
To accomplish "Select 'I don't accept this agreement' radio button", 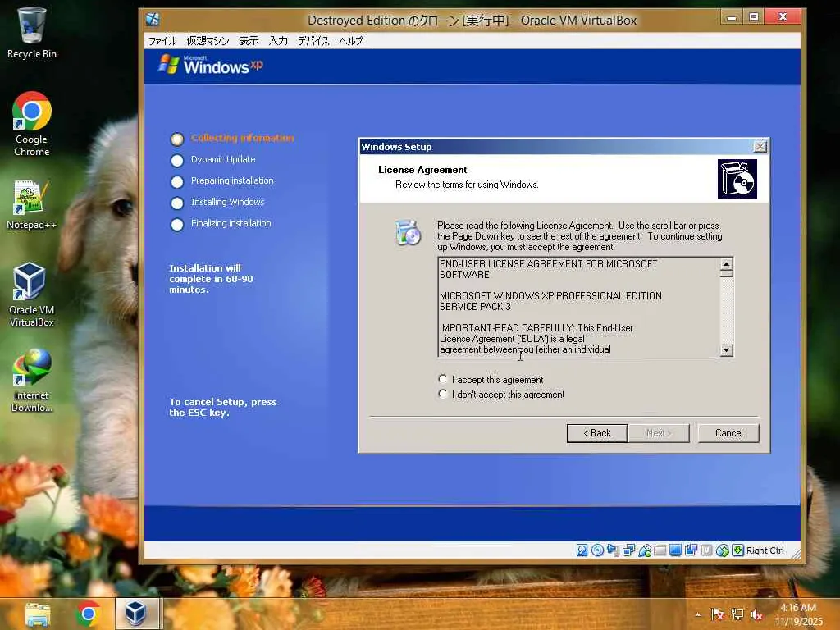I will (x=442, y=395).
